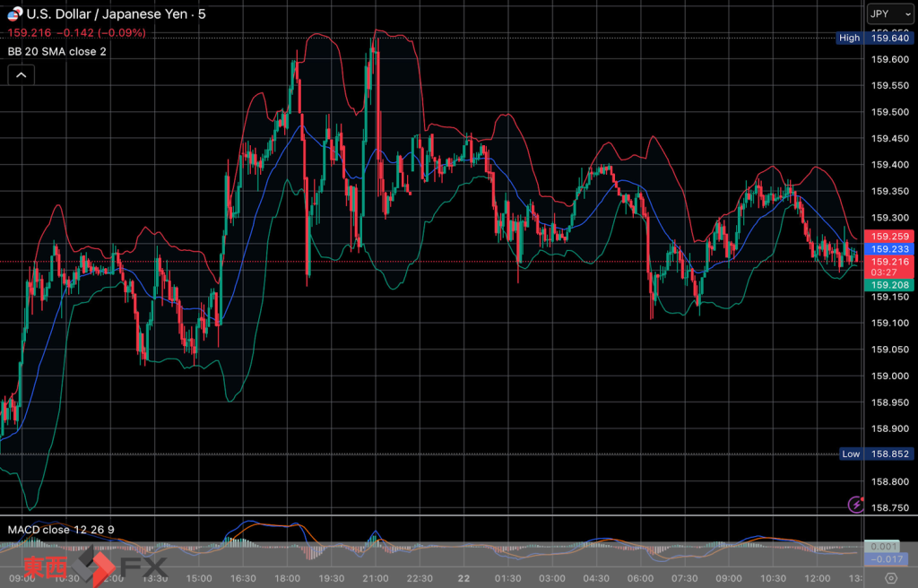
Task: Collapse the indicator legend with chevron button
Action: pyautogui.click(x=21, y=75)
